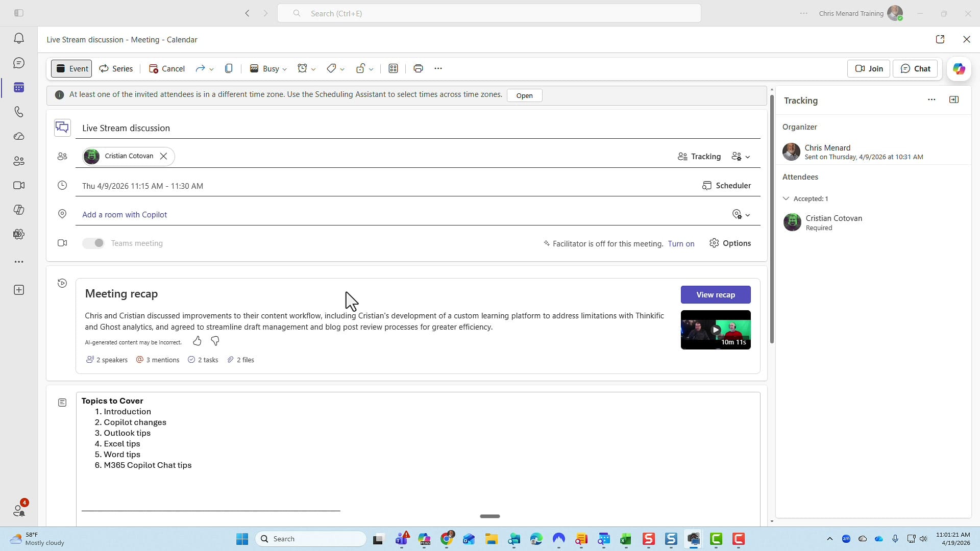Image resolution: width=980 pixels, height=551 pixels.
Task: Open the Busy status dropdown
Action: [268, 68]
